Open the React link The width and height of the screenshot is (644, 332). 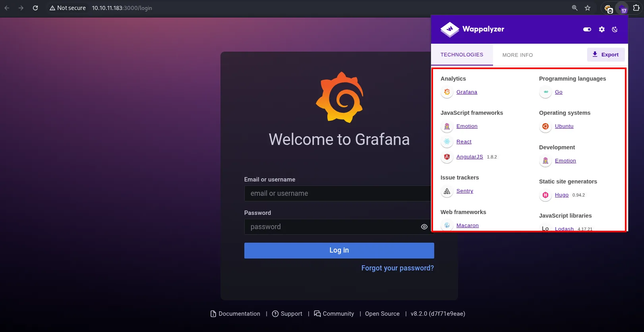point(464,142)
